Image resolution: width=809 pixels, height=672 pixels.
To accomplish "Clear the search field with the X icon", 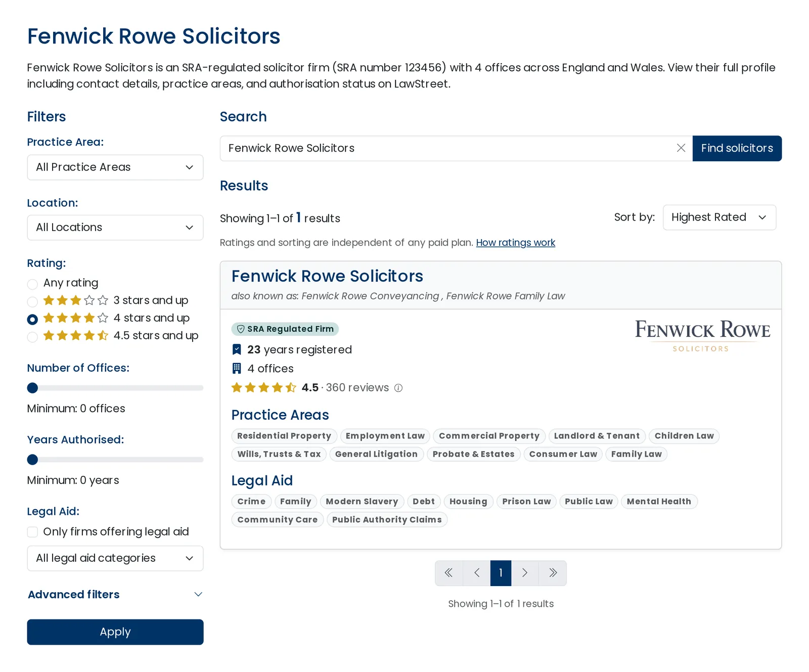I will click(x=681, y=148).
